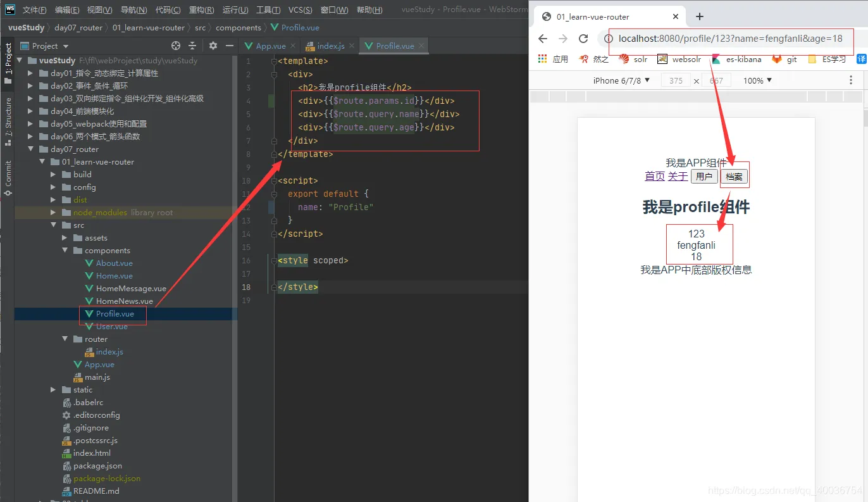
Task: Close the Profile.vue editor tab
Action: point(421,46)
